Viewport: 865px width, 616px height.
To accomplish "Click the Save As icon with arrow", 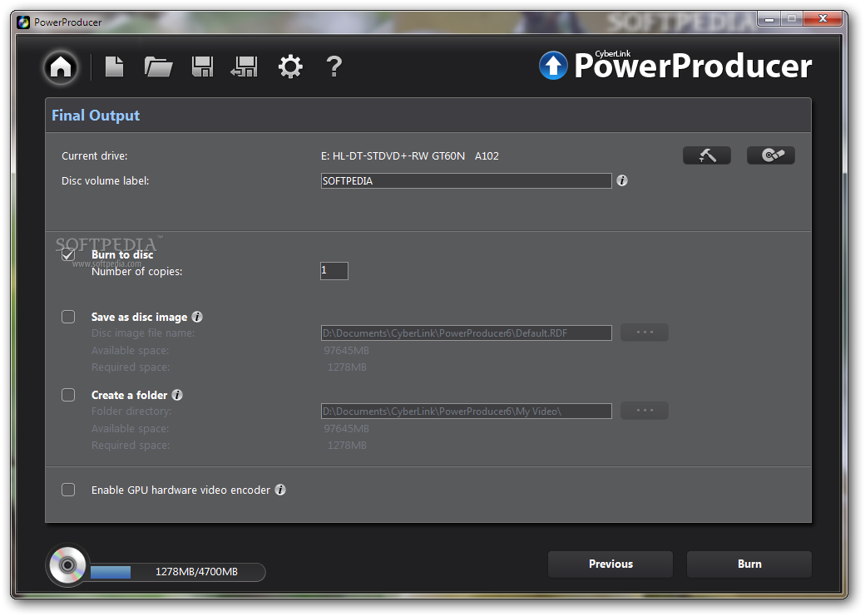I will (x=245, y=67).
